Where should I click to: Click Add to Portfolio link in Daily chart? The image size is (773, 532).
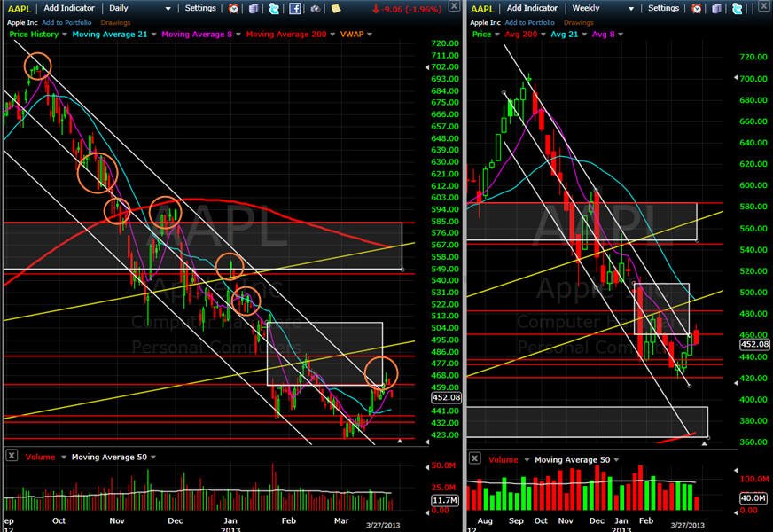tap(66, 23)
